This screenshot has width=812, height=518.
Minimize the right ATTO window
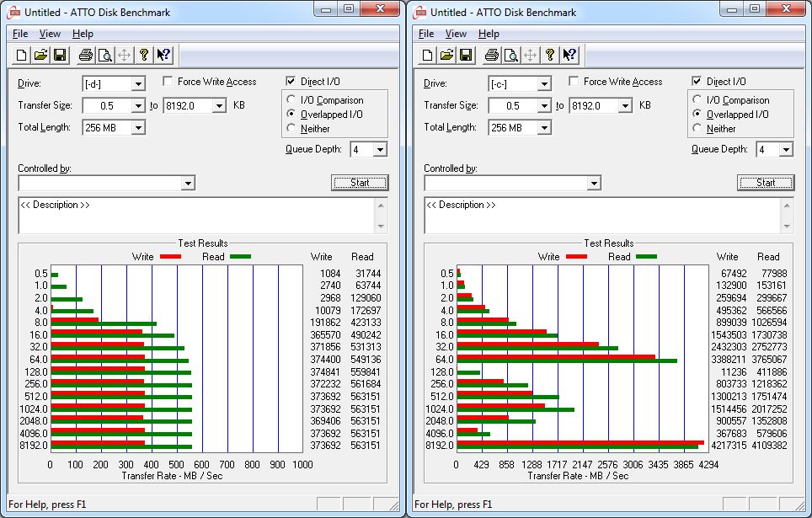(x=732, y=8)
